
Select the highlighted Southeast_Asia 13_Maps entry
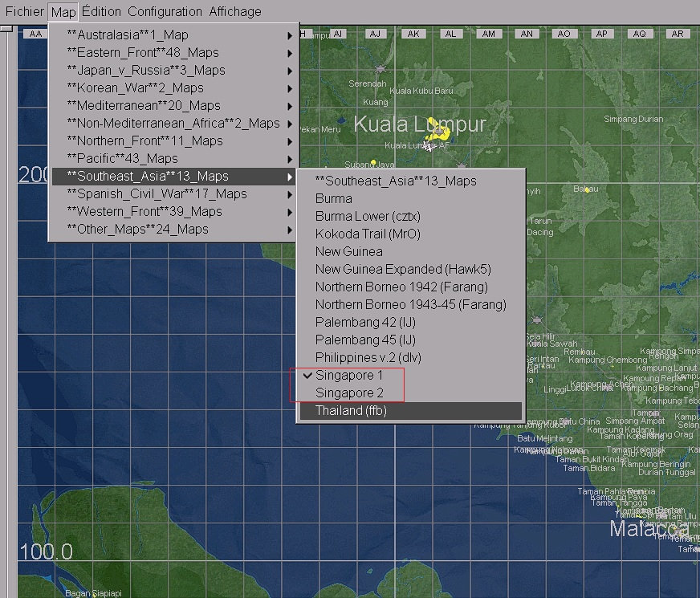click(x=173, y=177)
